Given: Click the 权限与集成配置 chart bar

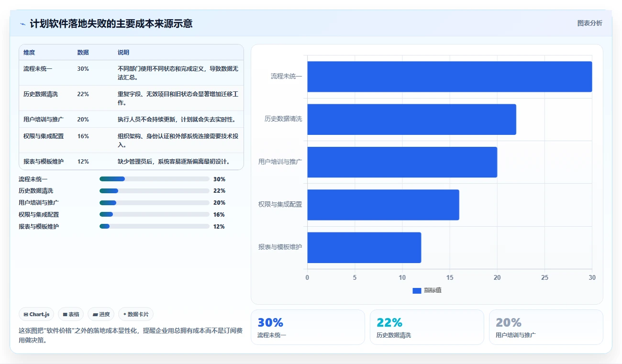Looking at the screenshot, I should [x=383, y=205].
